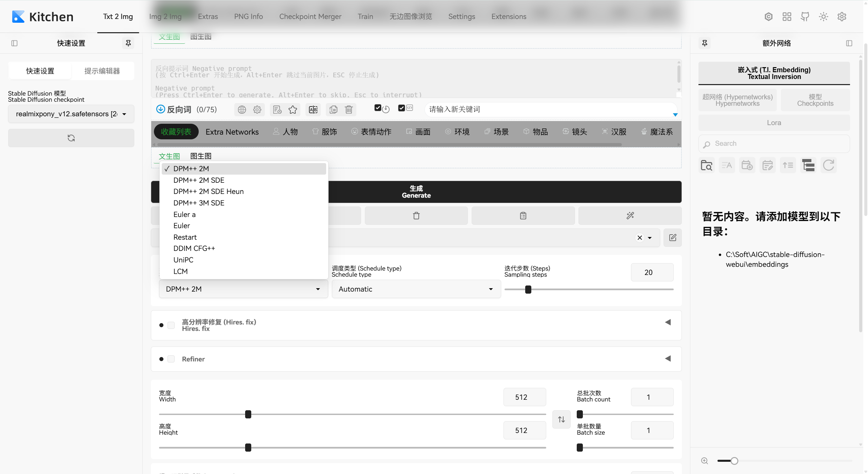Click the trash icon in negative prompt toolbar
Viewport: 868px width, 474px height.
349,110
